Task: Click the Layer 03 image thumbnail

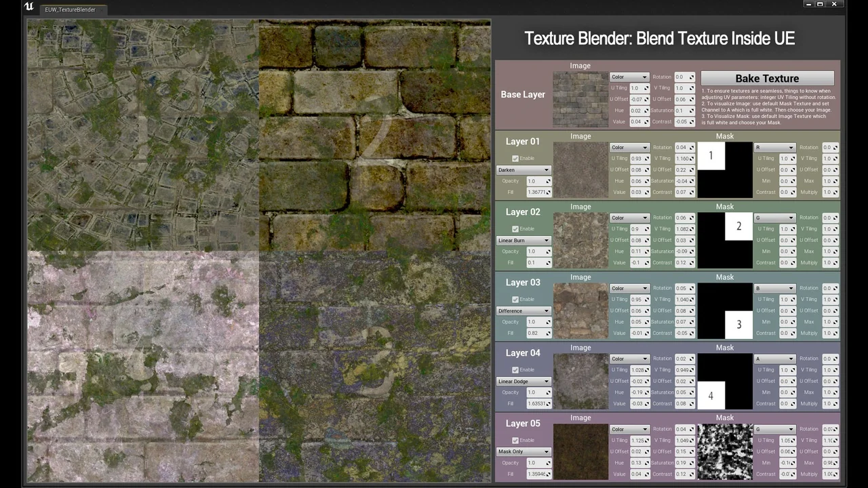Action: click(x=580, y=310)
